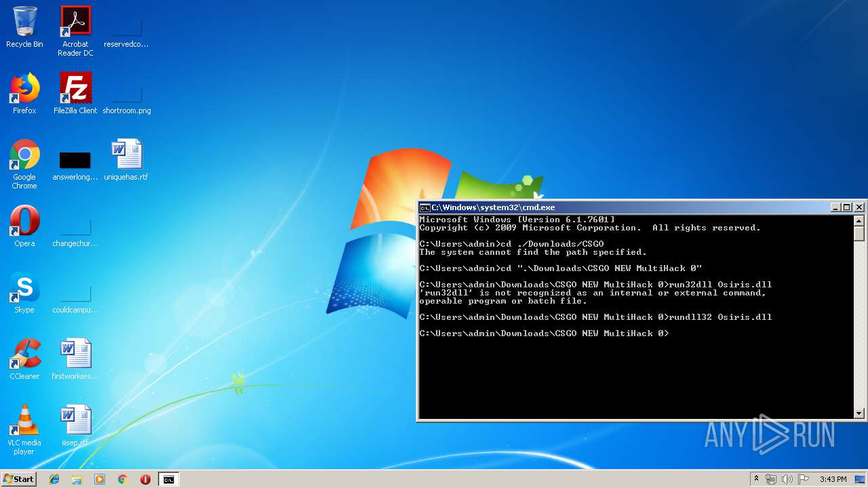This screenshot has width=868, height=488.
Task: Close the cmd.exe window
Action: [859, 207]
